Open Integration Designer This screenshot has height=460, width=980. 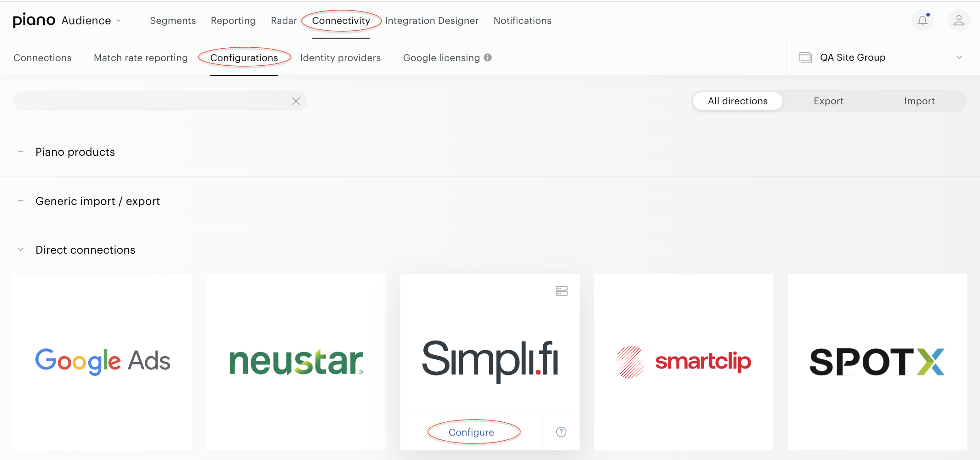432,21
